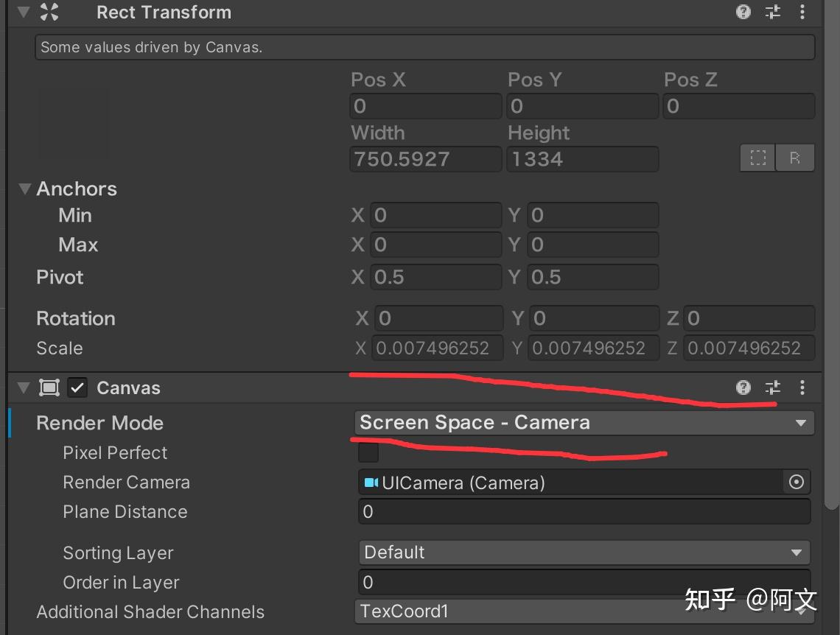The height and width of the screenshot is (635, 840).
Task: Open the Render Camera object picker
Action: tap(796, 483)
